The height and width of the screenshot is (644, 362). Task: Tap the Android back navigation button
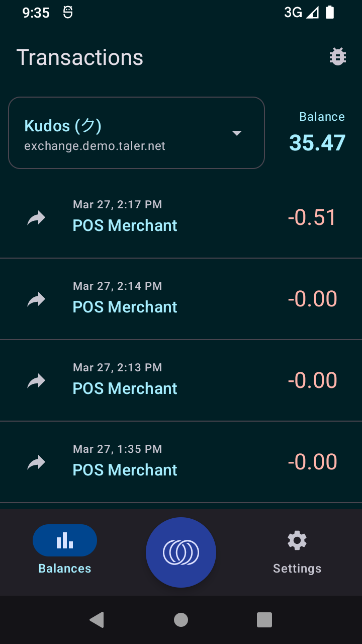tap(97, 620)
